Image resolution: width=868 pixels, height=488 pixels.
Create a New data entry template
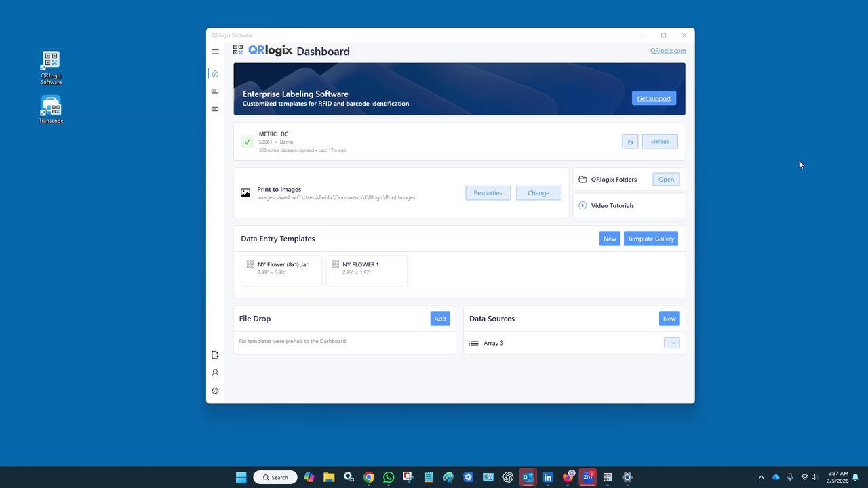[610, 239]
